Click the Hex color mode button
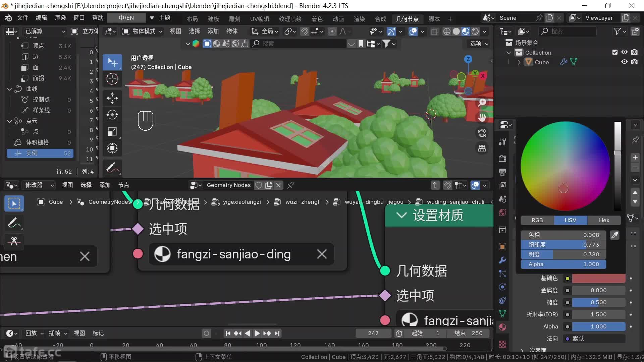 click(604, 220)
